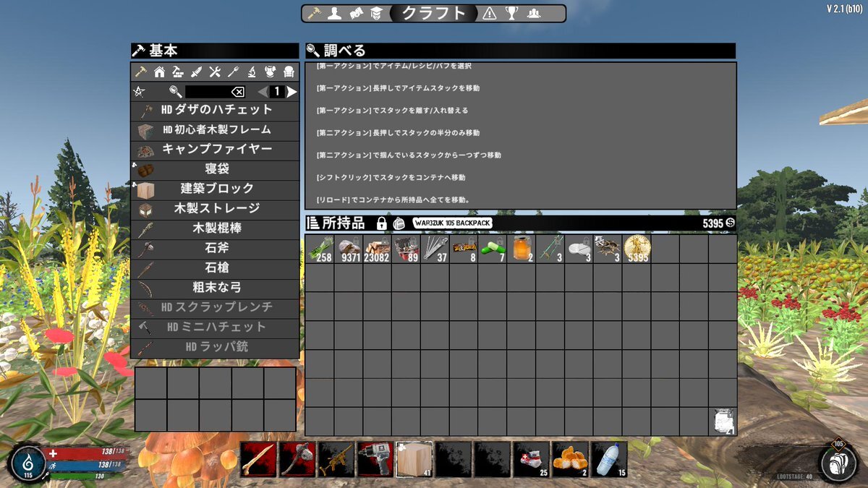The image size is (868, 488).
Task: Select the 石斧 recipe
Action: (x=215, y=249)
